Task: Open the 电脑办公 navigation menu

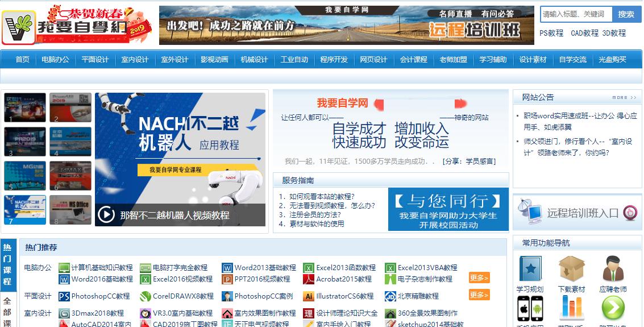Action: pos(55,60)
